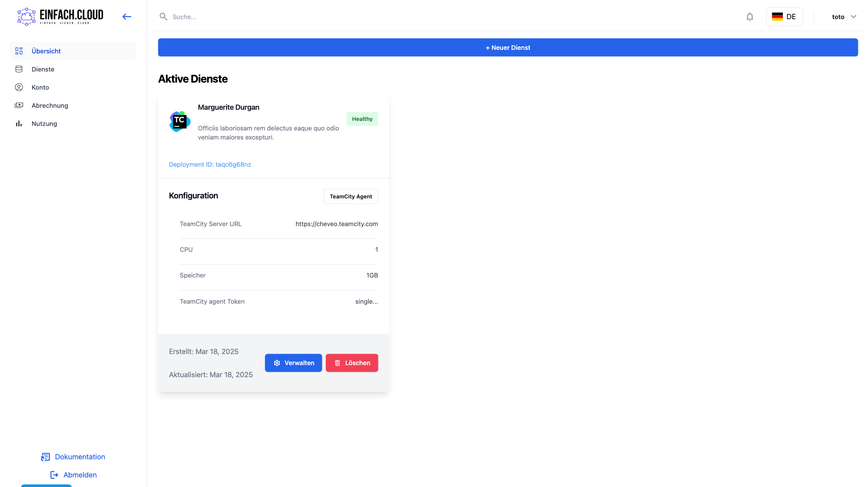Open the DE language selector
The height and width of the screenshot is (487, 868).
(784, 17)
